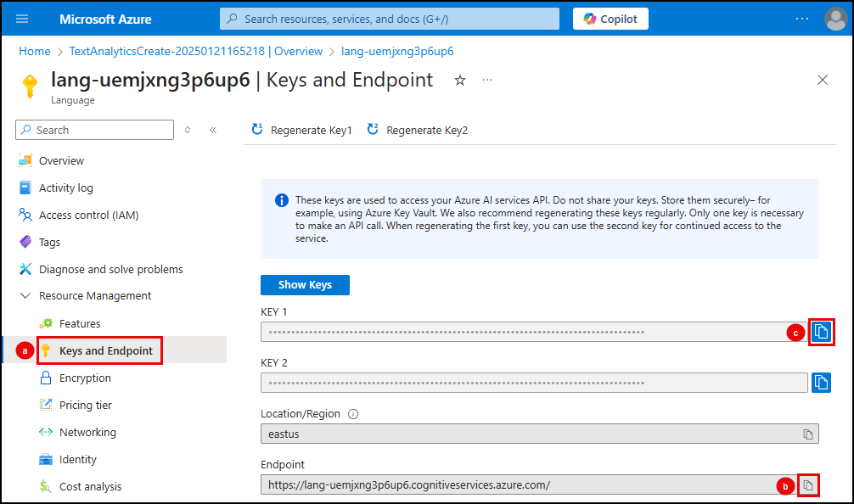Click Regenerate Key2
854x504 pixels.
417,130
